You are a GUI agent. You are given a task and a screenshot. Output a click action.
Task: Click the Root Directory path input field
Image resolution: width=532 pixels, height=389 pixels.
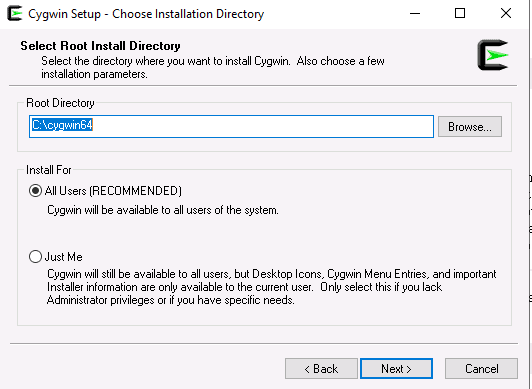[x=231, y=127]
